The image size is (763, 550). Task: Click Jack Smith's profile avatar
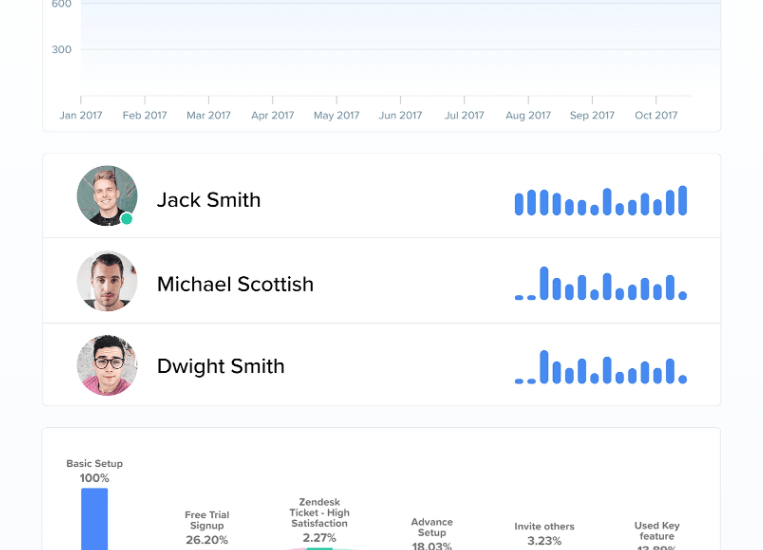(x=107, y=196)
